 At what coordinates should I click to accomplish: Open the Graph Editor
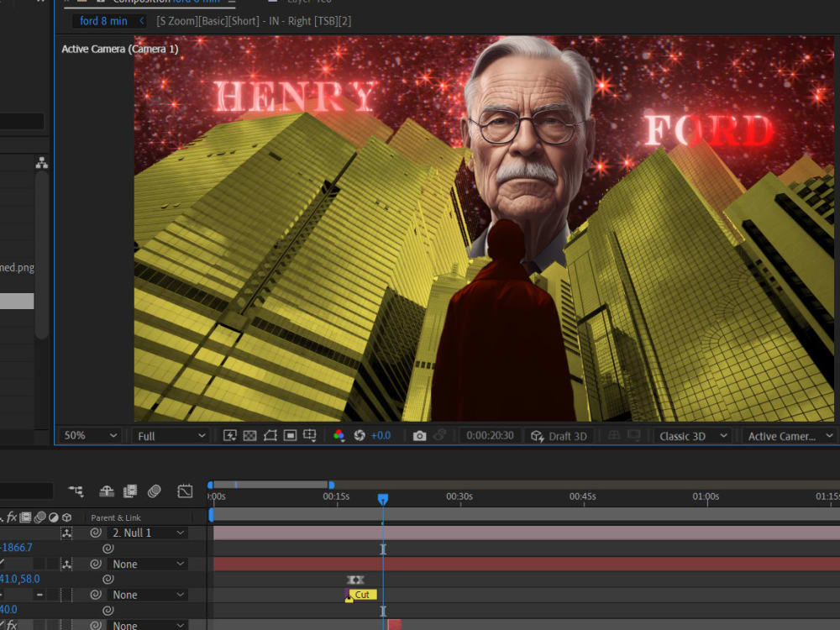click(185, 490)
